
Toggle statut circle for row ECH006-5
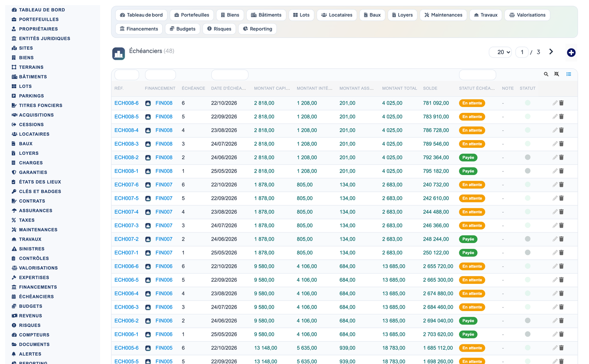coord(527,280)
